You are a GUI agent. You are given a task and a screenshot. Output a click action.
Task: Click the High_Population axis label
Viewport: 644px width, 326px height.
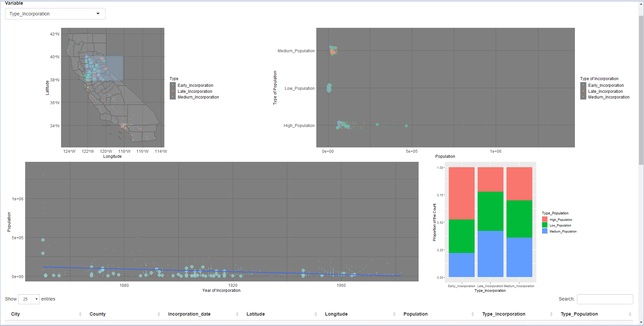[299, 126]
